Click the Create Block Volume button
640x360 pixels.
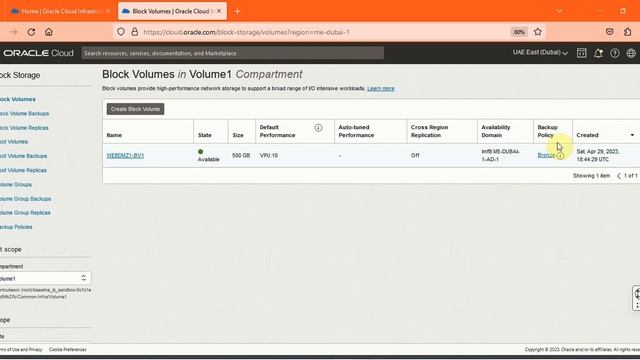click(136, 109)
